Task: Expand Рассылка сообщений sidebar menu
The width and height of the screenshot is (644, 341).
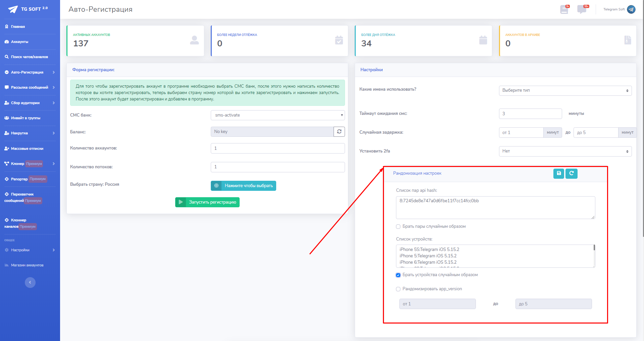Action: 30,87
